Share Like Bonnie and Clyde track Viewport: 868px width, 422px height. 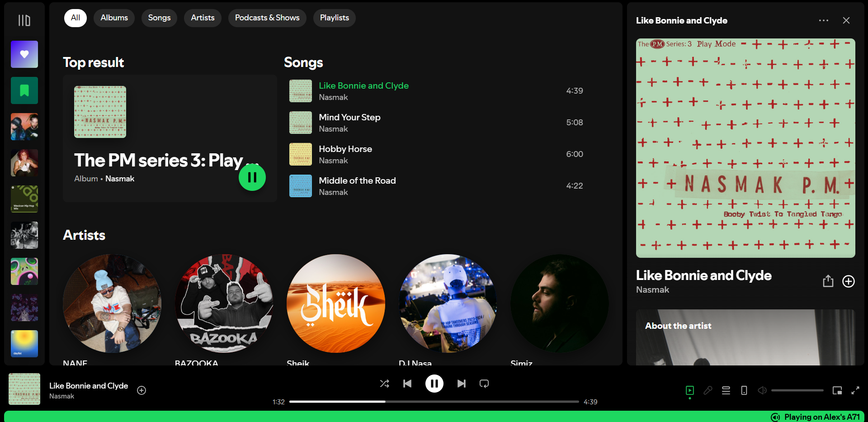click(828, 281)
